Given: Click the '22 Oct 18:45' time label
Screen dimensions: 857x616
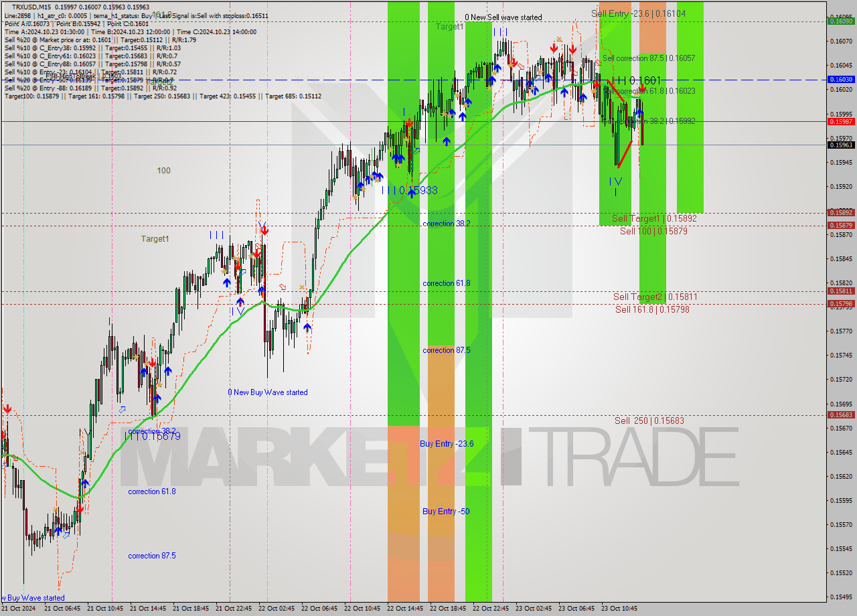Looking at the screenshot, I should pos(448,609).
